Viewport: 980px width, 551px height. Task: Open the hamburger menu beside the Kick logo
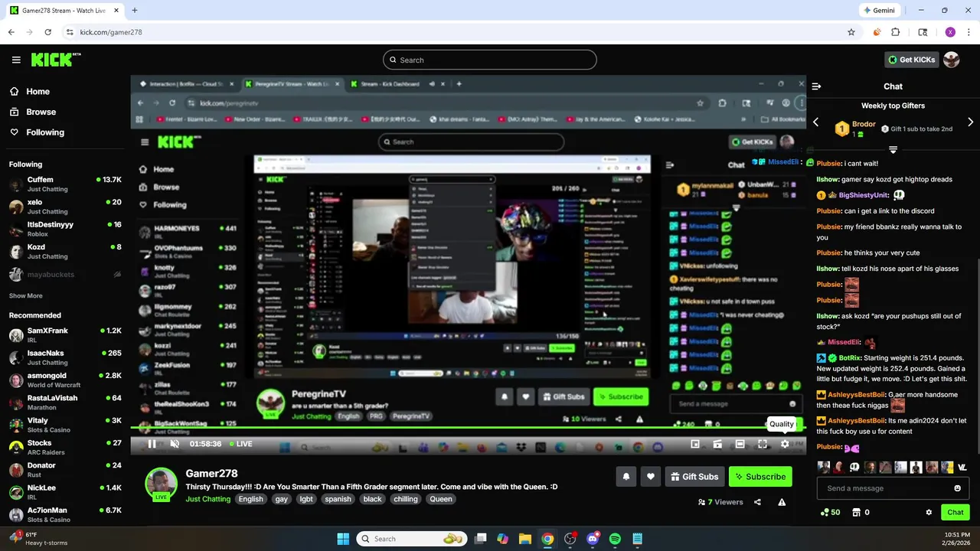(x=16, y=60)
